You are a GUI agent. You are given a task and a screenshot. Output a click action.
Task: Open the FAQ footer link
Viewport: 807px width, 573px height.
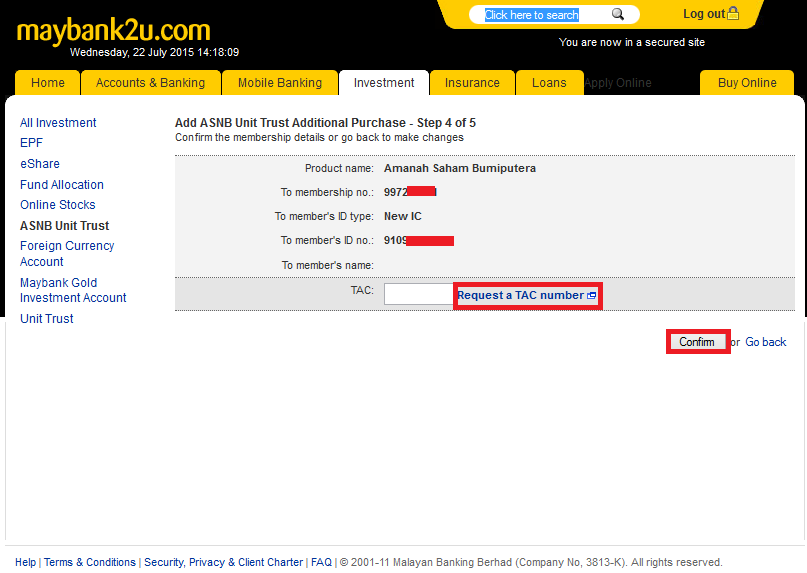(321, 562)
